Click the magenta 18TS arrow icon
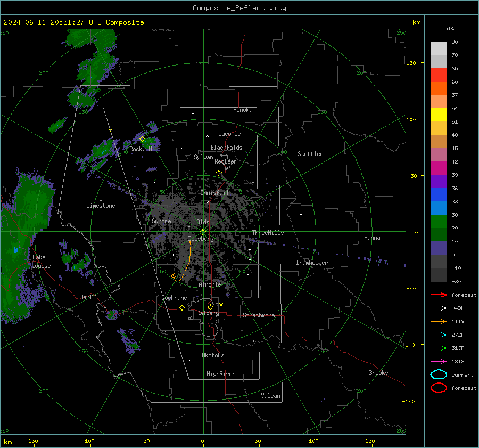479x448 pixels. tap(439, 362)
